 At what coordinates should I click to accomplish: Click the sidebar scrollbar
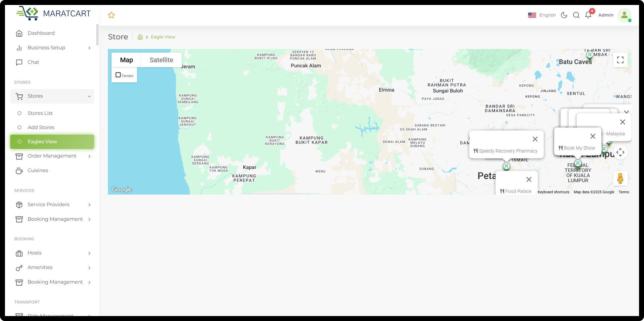click(97, 35)
